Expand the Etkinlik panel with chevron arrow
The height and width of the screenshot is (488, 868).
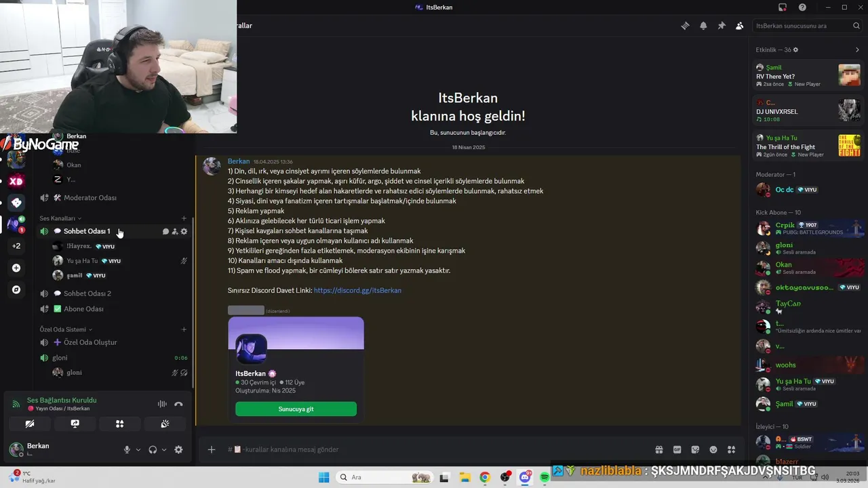[857, 50]
